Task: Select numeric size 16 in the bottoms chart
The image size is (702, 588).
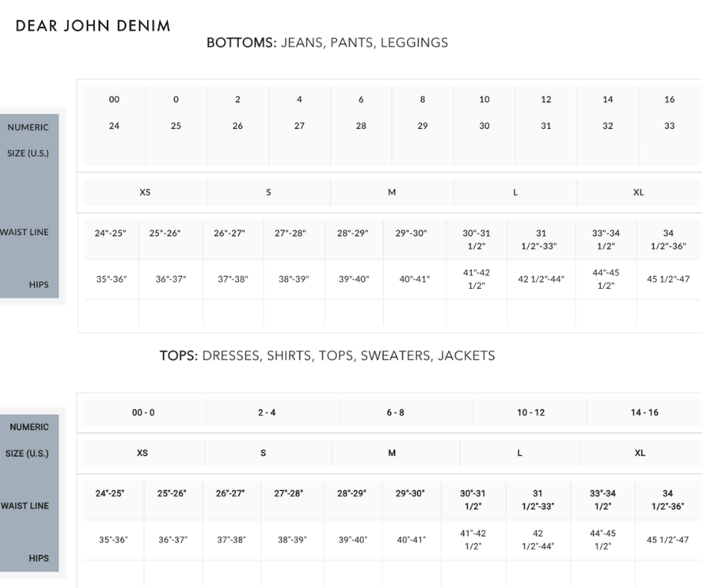Action: (669, 99)
